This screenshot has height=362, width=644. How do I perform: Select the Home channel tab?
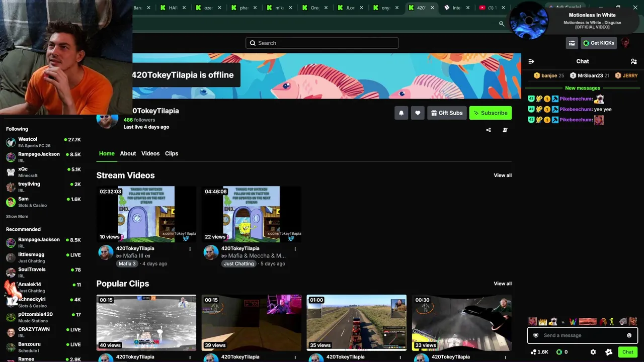107,153
